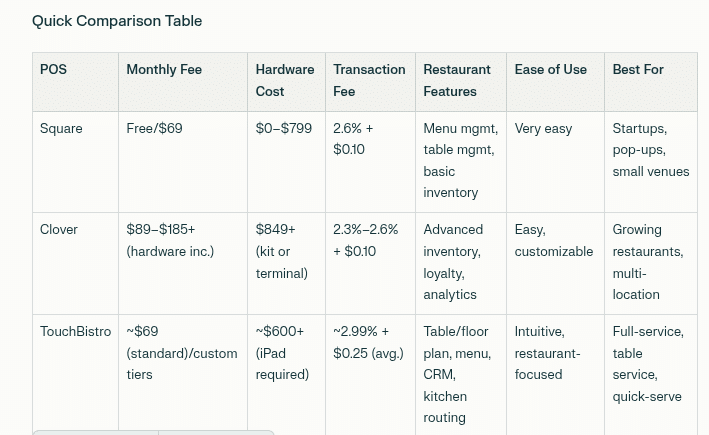Click the Startups, pop-ups, small venues cell

click(651, 162)
